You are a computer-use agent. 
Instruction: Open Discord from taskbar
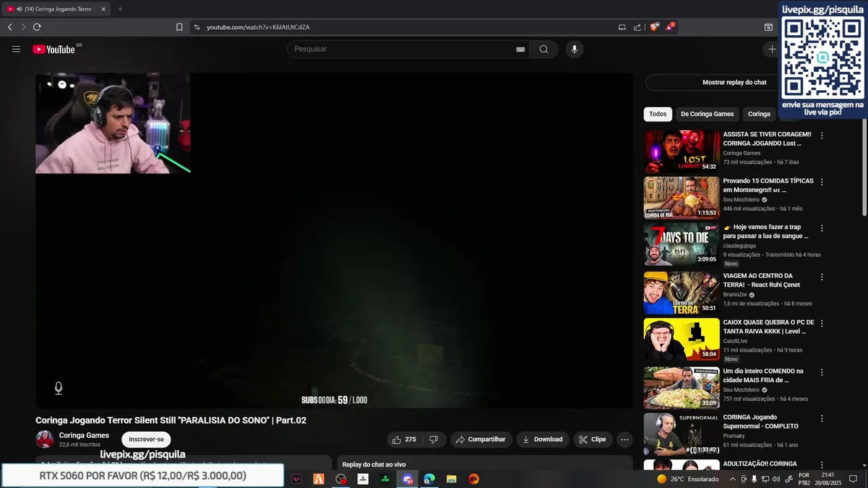point(407,479)
